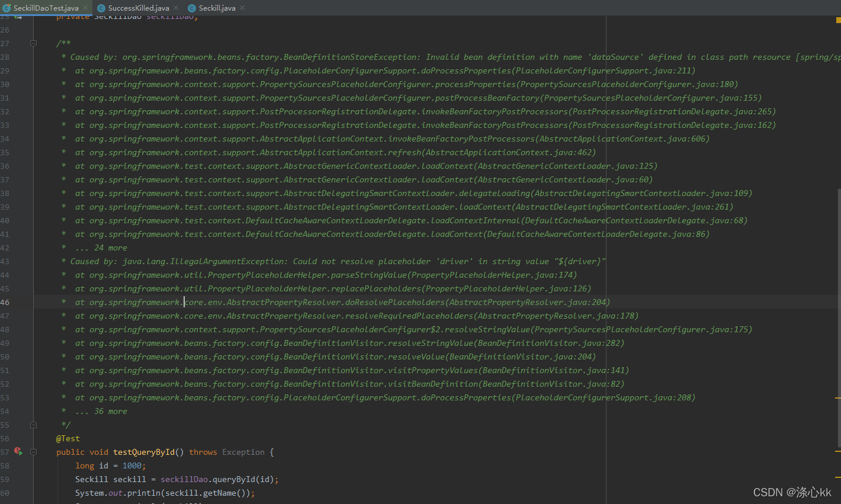This screenshot has height=504, width=841.
Task: Click text '(PlaceholderConfigurerSupport.java:208)'
Action: [x=604, y=397]
